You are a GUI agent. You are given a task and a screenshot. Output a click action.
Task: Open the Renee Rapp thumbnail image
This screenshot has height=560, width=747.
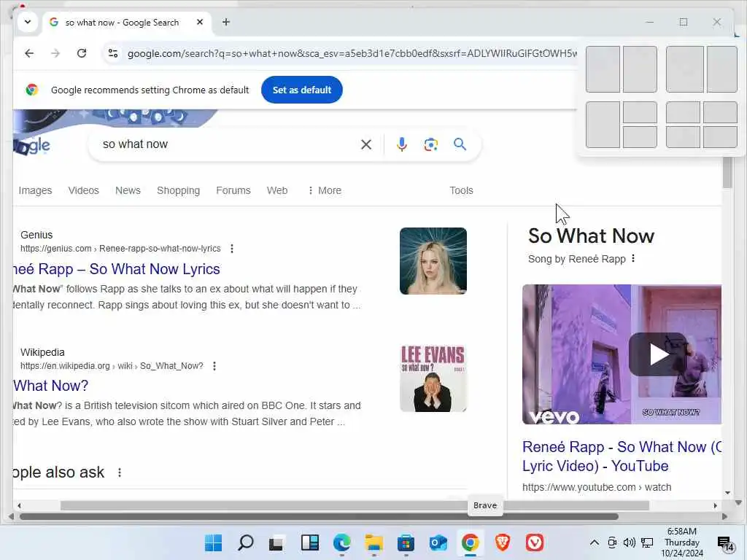(433, 261)
